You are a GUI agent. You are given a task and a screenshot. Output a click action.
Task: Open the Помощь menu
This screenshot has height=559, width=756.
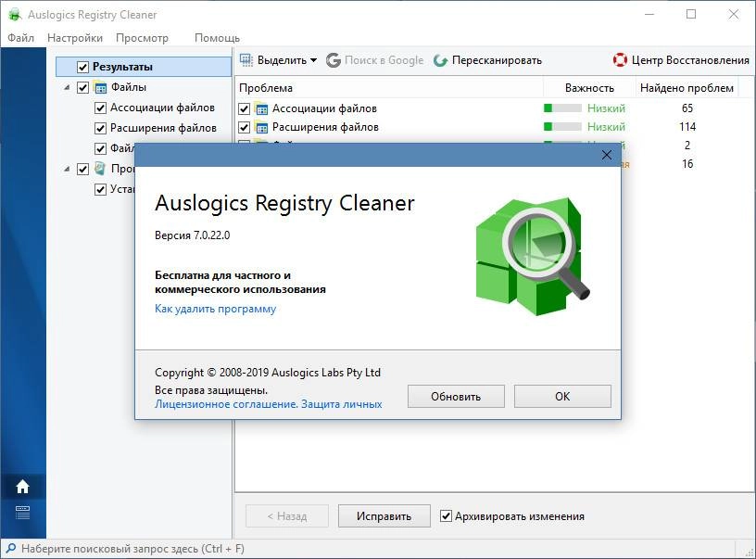[x=217, y=38]
